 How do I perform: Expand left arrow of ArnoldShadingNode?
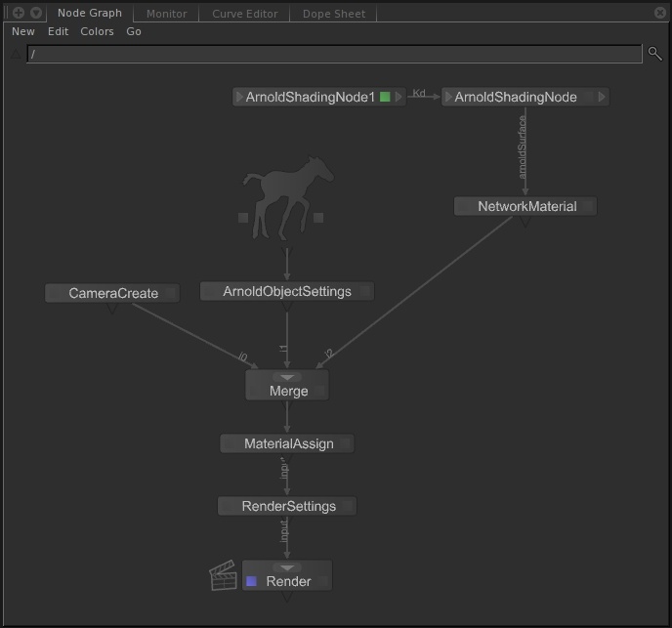tap(448, 97)
